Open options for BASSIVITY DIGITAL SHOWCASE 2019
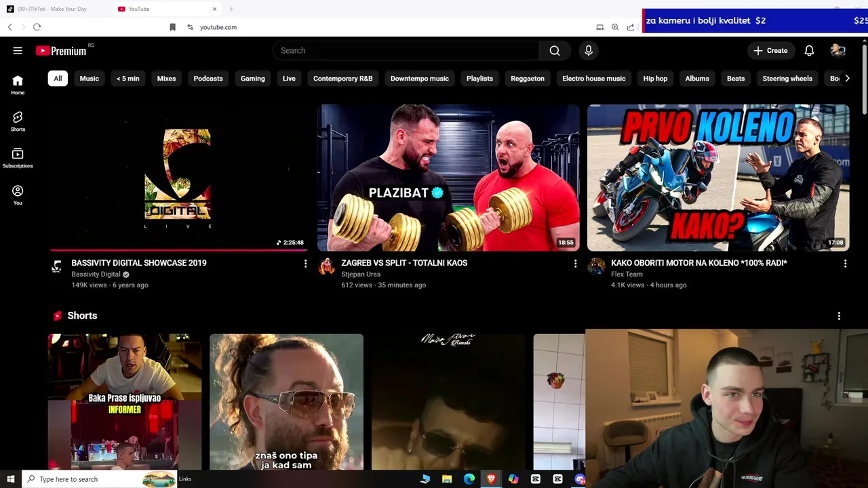This screenshot has height=488, width=868. [305, 264]
